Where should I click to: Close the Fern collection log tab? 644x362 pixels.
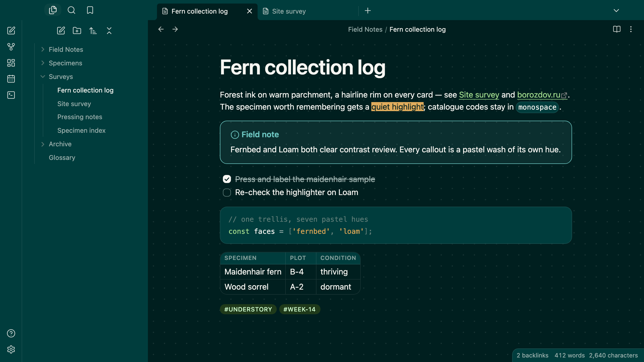pos(250,11)
